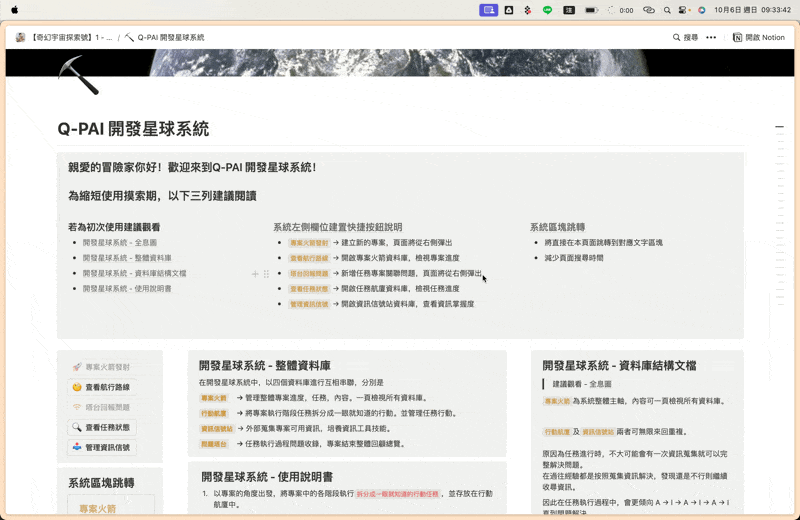Click the 專案火箭 tag in 整體資料庫 section
This screenshot has height=520, width=800.
[214, 398]
